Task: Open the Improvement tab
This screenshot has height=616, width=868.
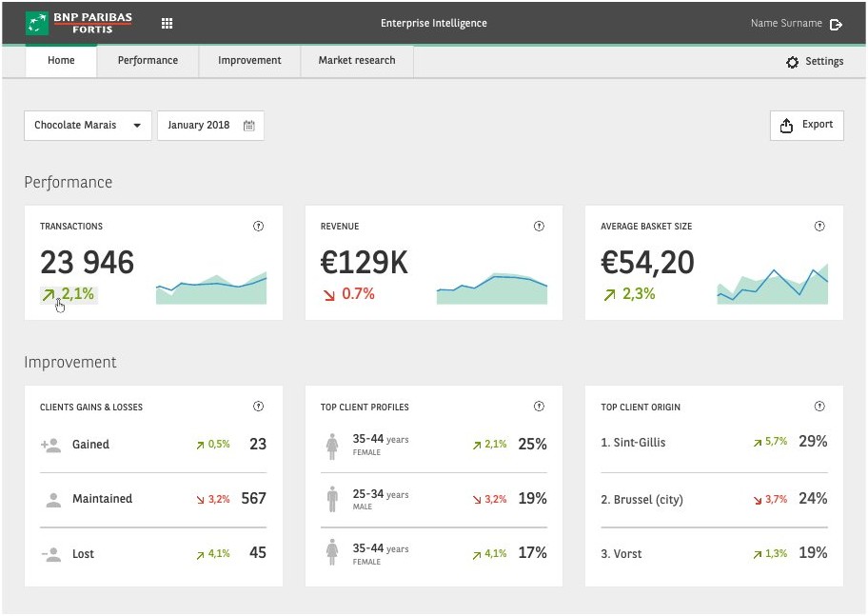Action: [249, 60]
